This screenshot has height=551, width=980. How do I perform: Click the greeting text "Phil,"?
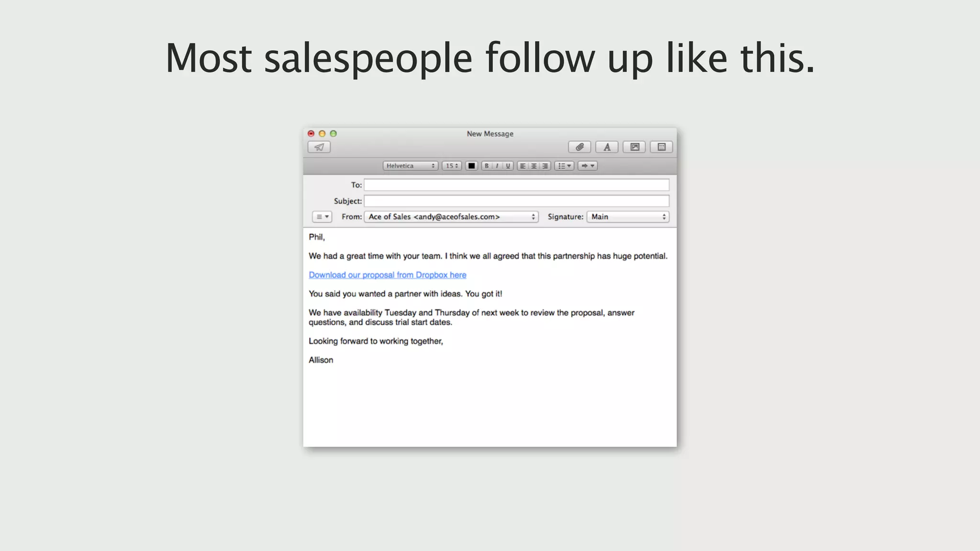[x=317, y=237]
